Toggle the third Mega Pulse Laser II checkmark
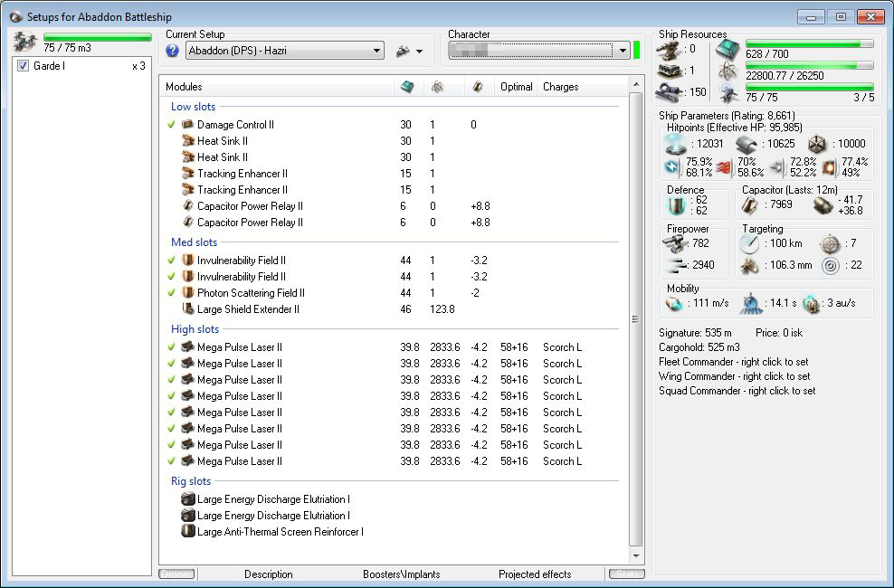Screen dimensions: 894x588 tap(172, 379)
